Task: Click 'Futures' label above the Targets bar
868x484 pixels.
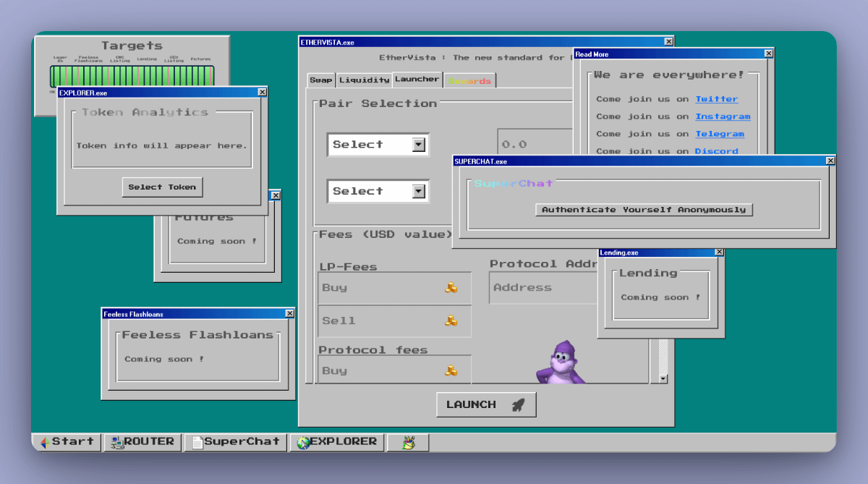Action: [200, 59]
